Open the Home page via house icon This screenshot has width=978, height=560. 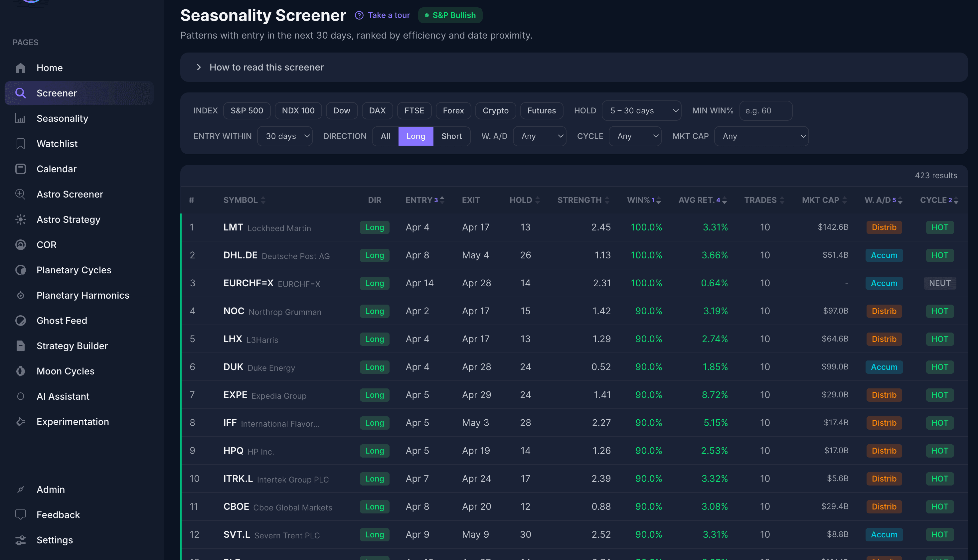20,68
